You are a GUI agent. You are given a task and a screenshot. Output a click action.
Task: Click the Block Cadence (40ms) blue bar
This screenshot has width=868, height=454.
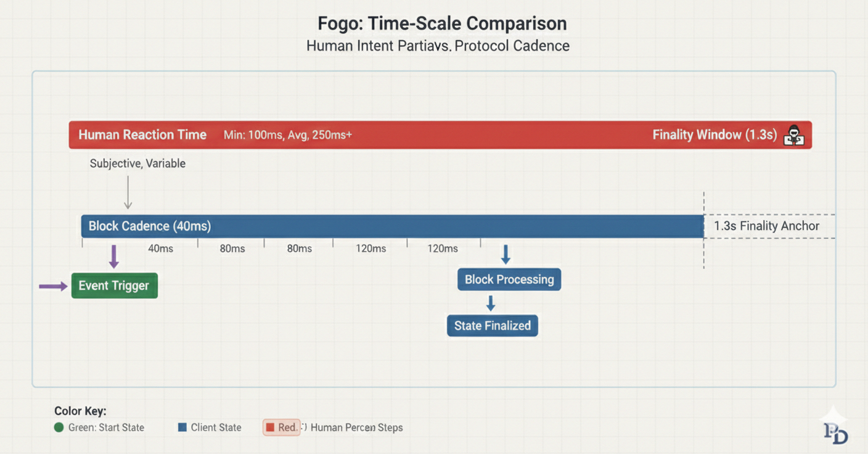(392, 226)
